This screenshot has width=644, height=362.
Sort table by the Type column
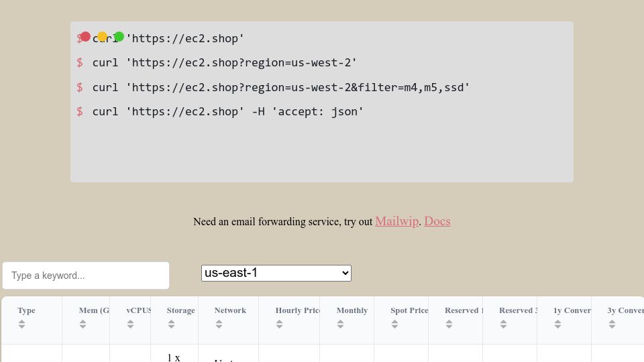tap(21, 324)
